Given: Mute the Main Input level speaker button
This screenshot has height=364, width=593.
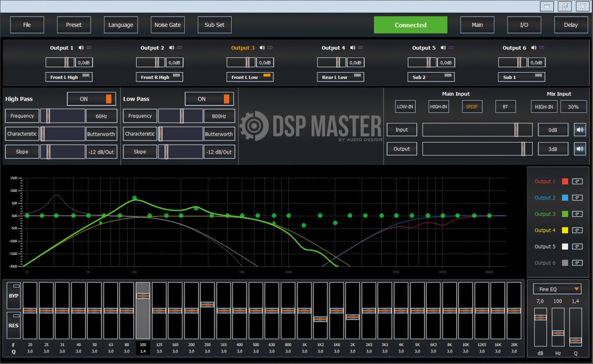Looking at the screenshot, I should 580,130.
